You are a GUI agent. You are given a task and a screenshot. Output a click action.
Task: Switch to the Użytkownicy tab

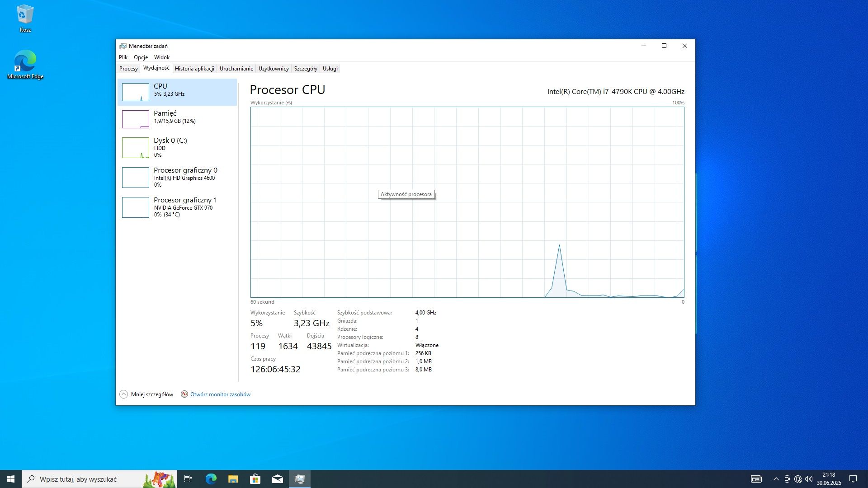[274, 69]
